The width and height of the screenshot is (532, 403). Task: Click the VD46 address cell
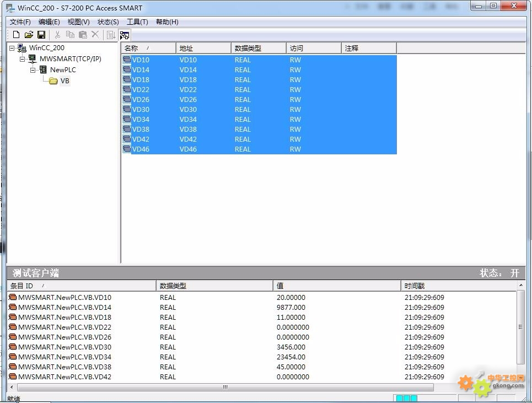188,149
